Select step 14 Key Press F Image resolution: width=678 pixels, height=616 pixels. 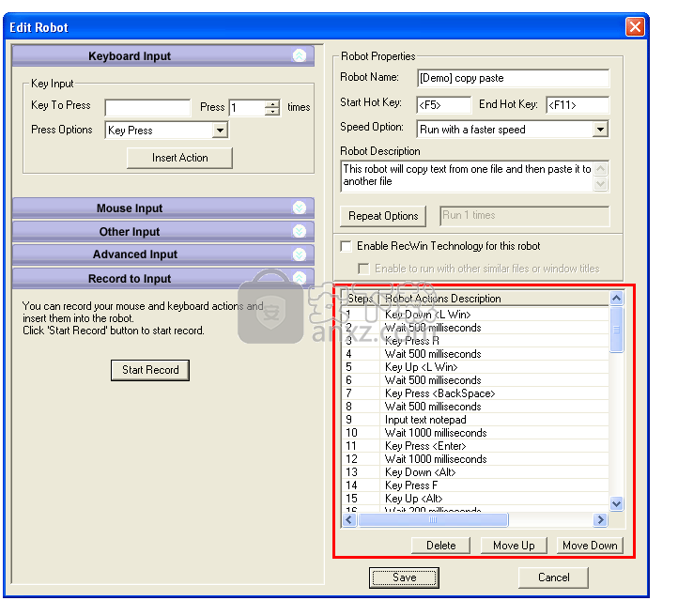click(476, 485)
